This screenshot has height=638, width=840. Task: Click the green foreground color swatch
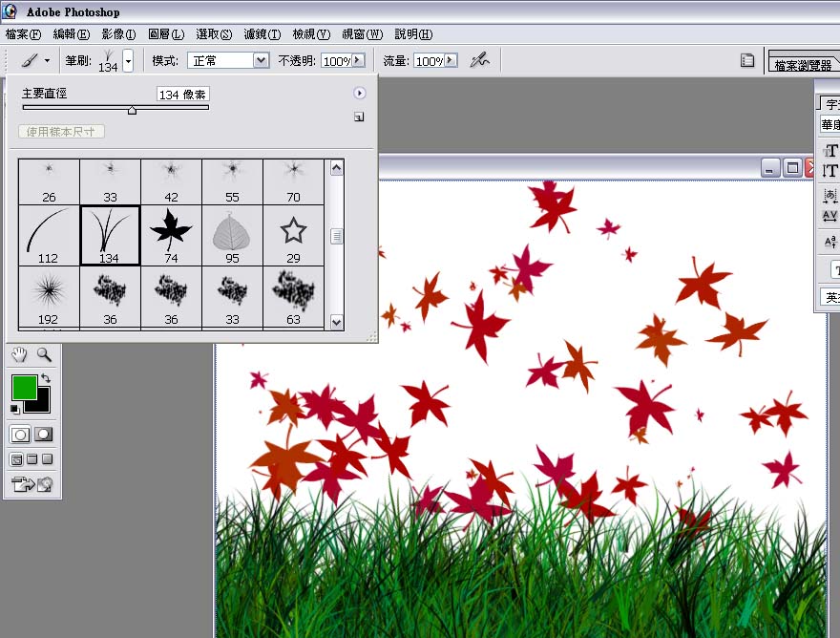(24, 388)
